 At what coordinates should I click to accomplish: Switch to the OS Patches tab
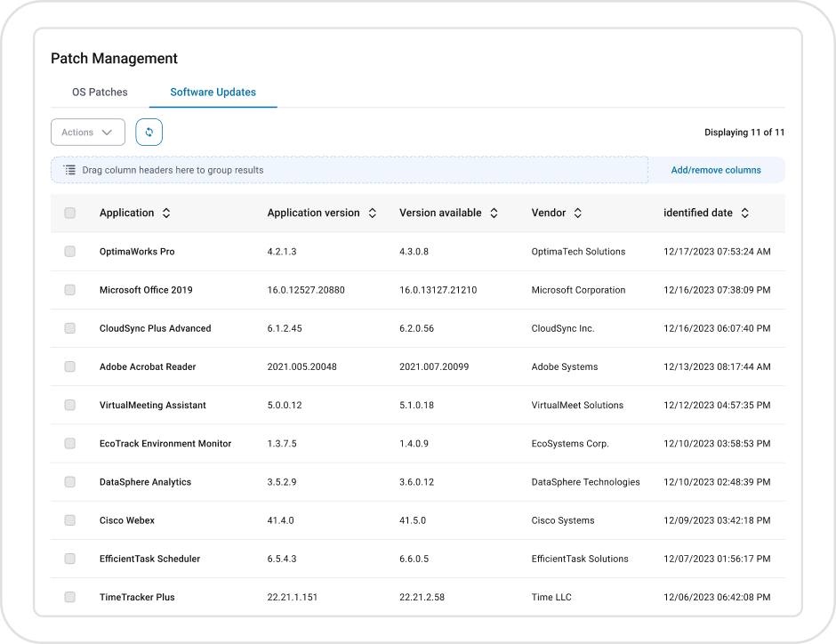(x=100, y=93)
